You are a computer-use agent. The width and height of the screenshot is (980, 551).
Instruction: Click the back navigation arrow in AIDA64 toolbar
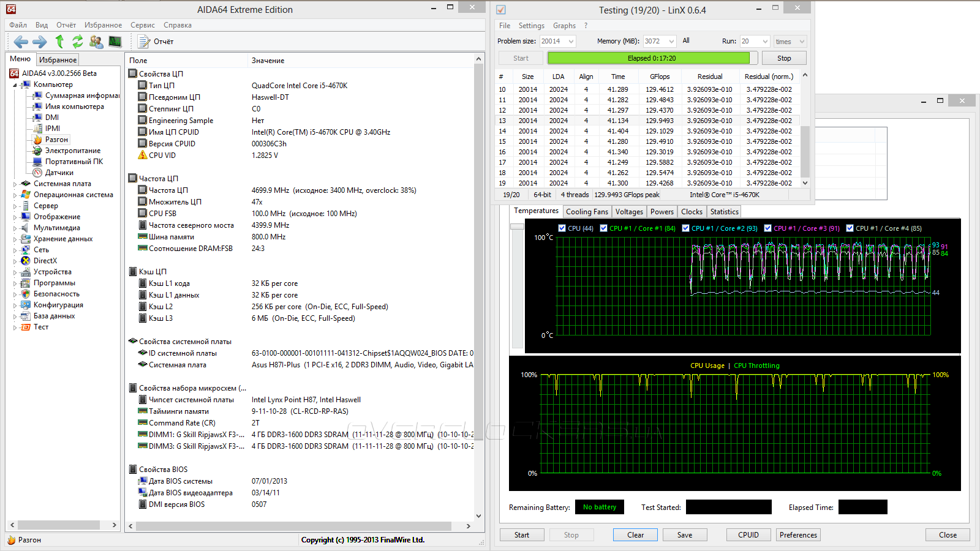tap(21, 42)
